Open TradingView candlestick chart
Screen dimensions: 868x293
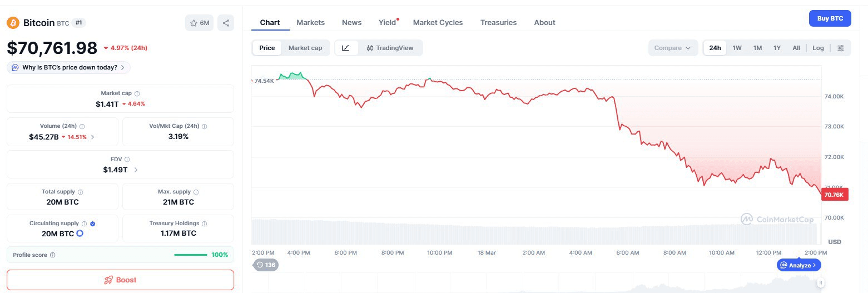(390, 48)
